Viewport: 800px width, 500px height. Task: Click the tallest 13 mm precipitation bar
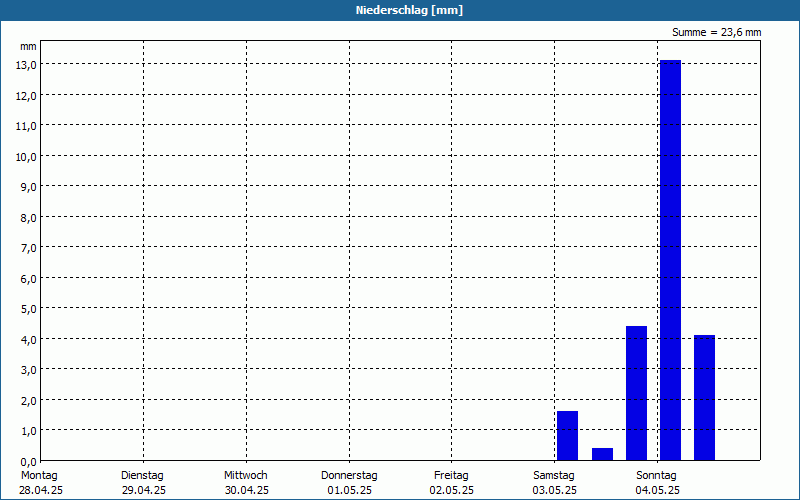pos(670,260)
